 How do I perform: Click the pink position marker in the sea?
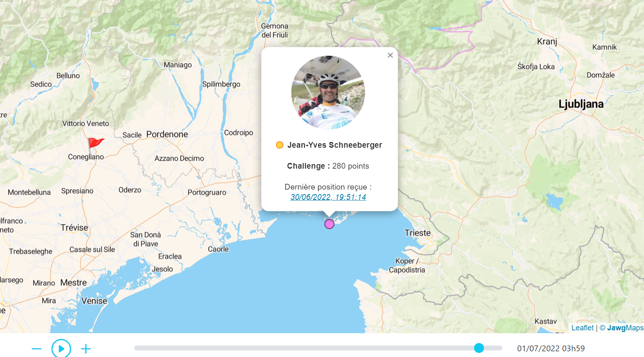click(x=329, y=224)
